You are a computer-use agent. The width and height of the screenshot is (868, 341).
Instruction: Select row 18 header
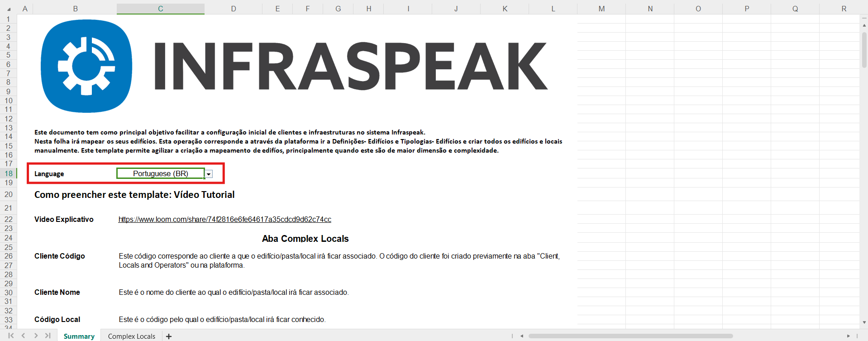(9, 173)
